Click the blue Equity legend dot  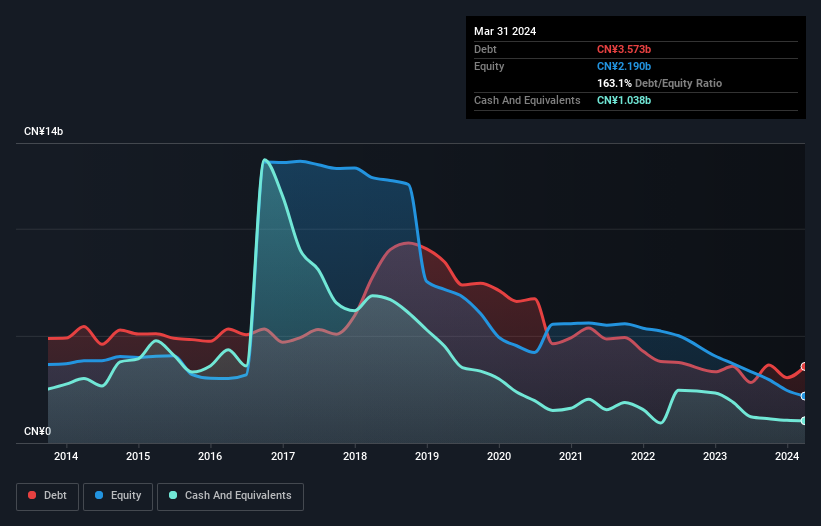point(99,495)
